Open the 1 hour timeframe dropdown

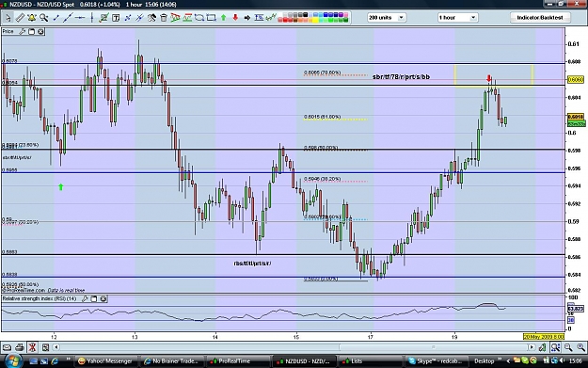pos(457,18)
